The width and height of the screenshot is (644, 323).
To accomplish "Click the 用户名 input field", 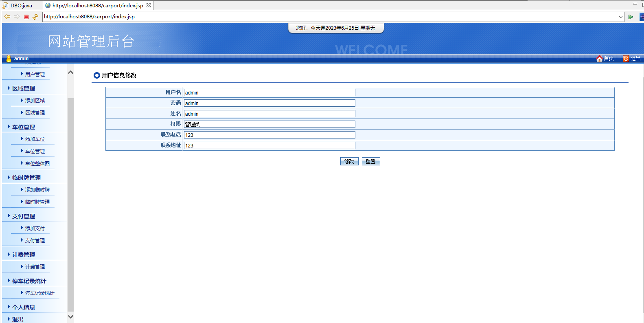I will coord(269,92).
